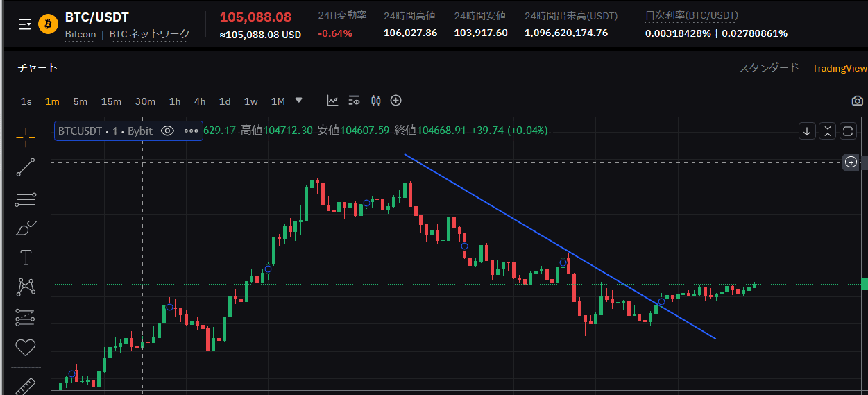
Task: Toggle fullscreen chart pane button
Action: click(x=848, y=131)
